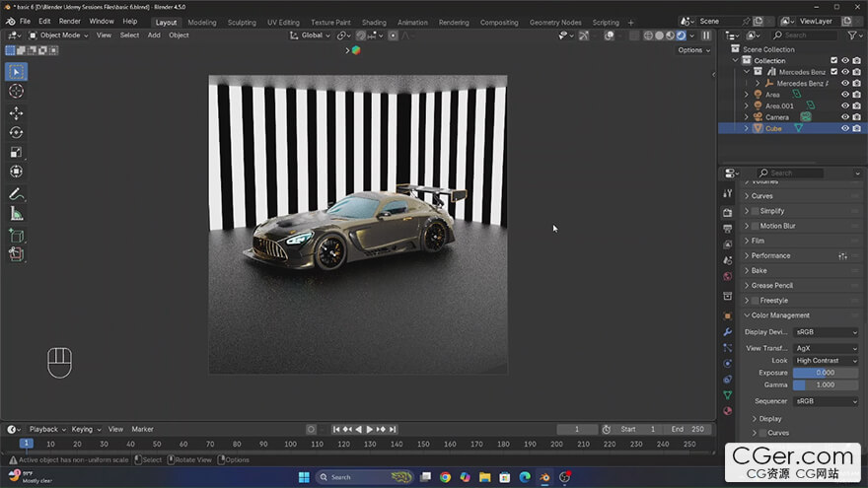Screen dimensions: 868x488
Task: Toggle proportional editing
Action: 393,35
